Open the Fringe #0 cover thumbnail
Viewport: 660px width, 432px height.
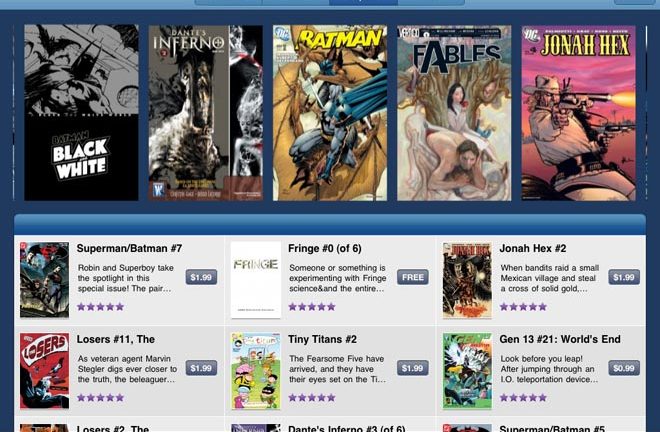(255, 280)
